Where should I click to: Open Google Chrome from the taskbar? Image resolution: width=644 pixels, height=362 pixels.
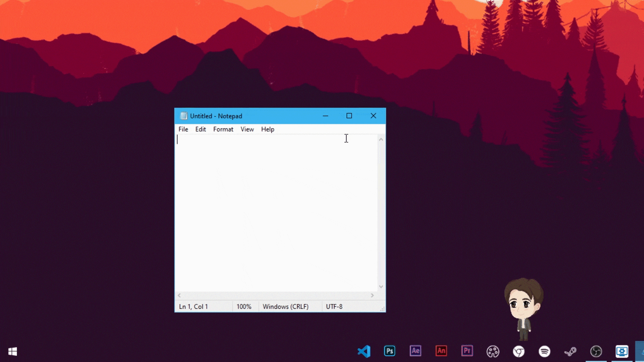[x=519, y=351]
